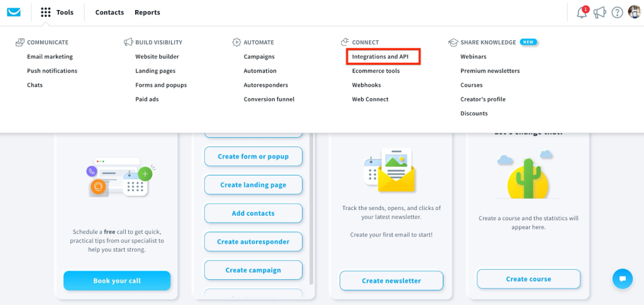Click the megaphone announcements icon
The image size is (644, 305).
coord(599,13)
